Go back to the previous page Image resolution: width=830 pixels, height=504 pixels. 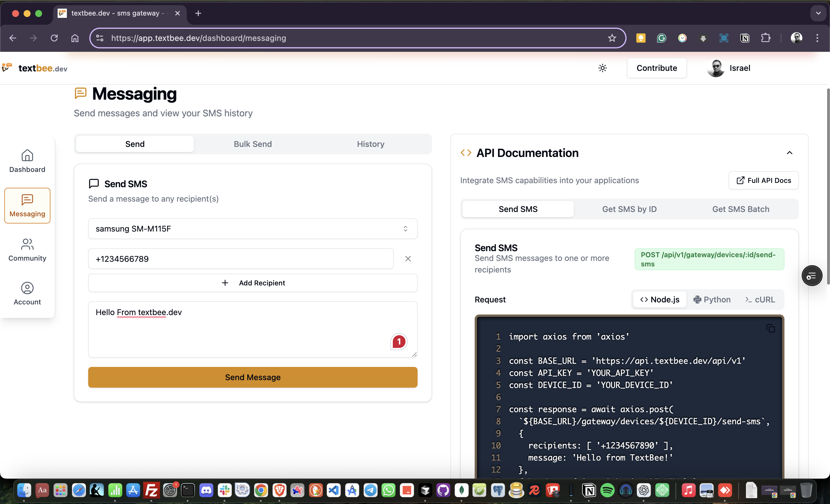13,38
